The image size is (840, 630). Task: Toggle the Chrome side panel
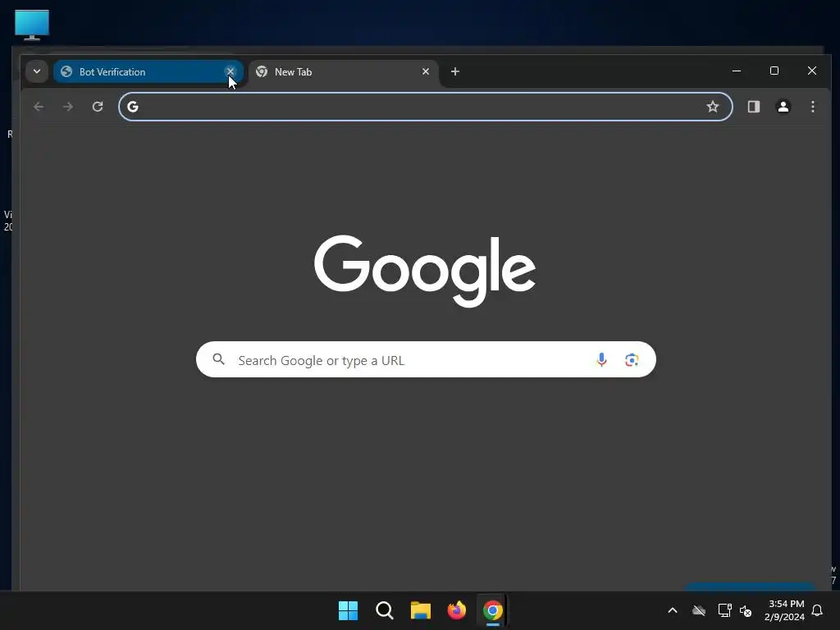click(754, 107)
